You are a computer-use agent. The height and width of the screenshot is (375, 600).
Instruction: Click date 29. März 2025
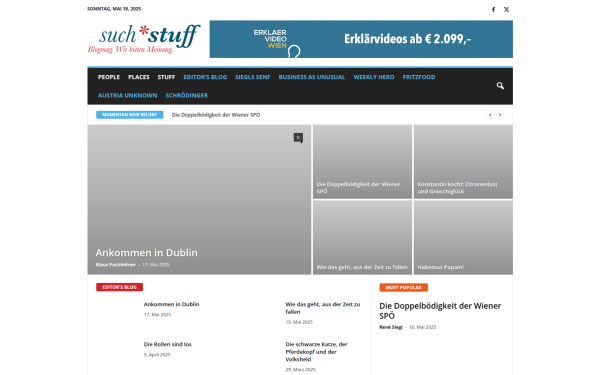pos(300,370)
